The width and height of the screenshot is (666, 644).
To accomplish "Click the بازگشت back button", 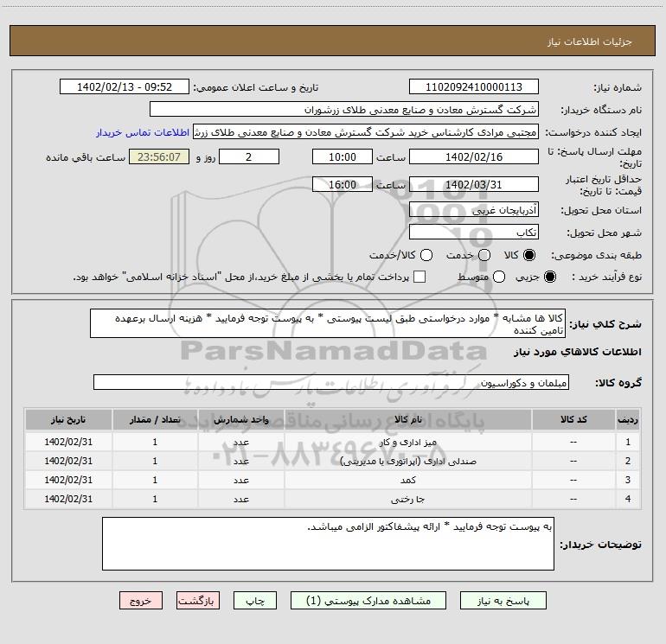I will click(198, 601).
